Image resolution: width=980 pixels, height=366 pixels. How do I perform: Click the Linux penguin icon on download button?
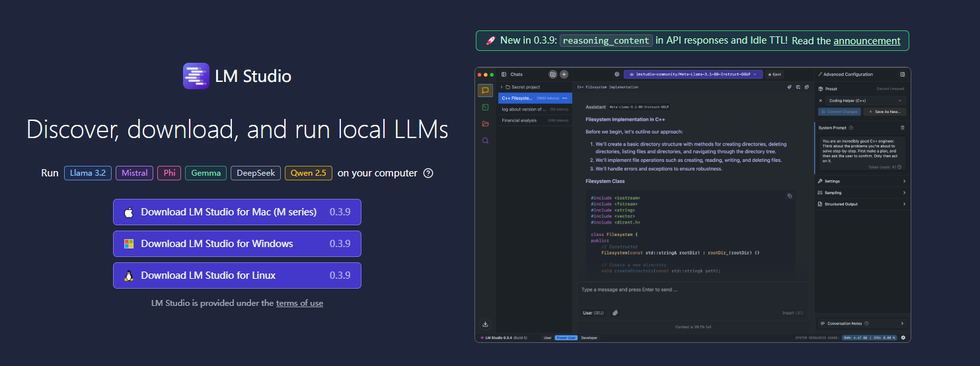[x=129, y=275]
